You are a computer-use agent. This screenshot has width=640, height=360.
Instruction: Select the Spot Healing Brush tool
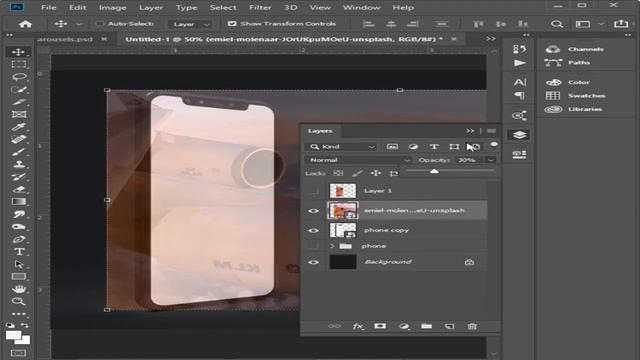click(18, 139)
